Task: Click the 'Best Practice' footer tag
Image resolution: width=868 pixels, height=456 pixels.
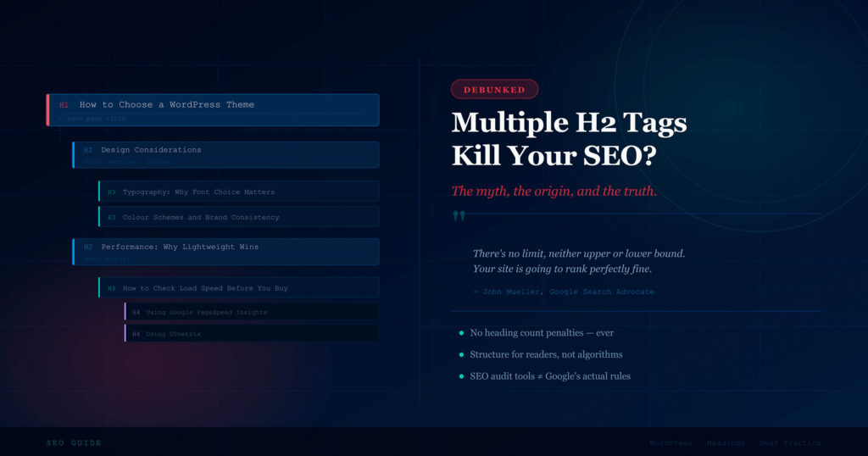Action: (x=790, y=442)
